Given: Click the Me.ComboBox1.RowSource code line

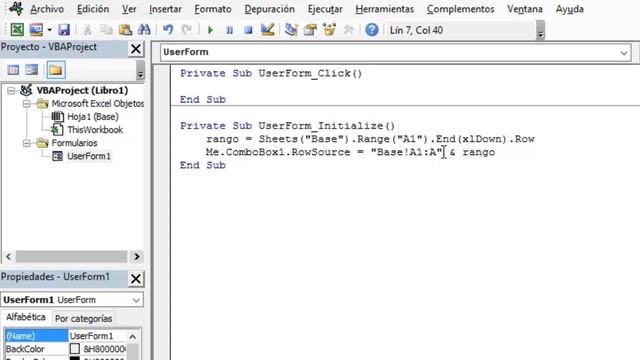Looking at the screenshot, I should tap(350, 152).
